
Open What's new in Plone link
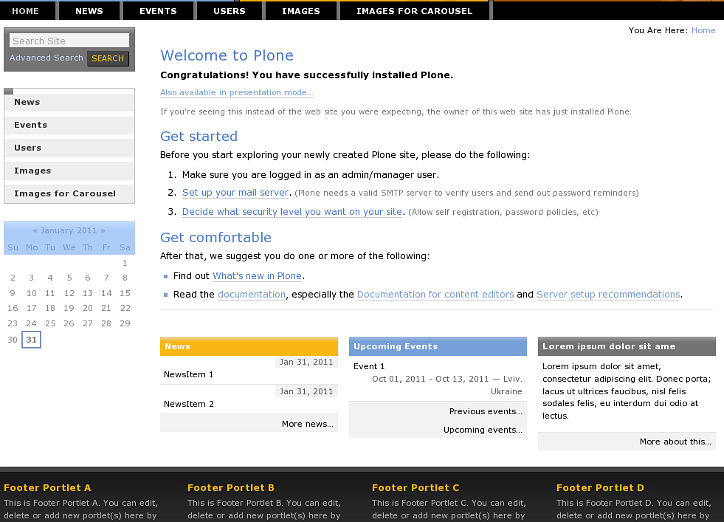(257, 276)
